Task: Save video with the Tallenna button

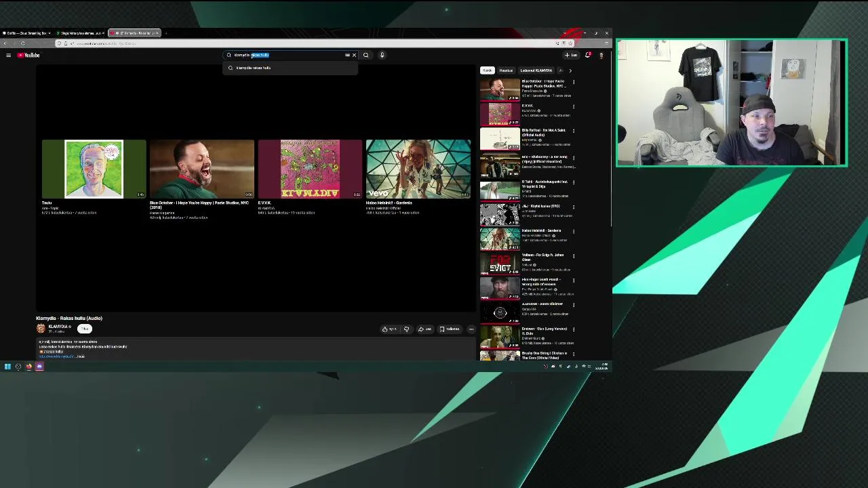Action: pos(449,329)
